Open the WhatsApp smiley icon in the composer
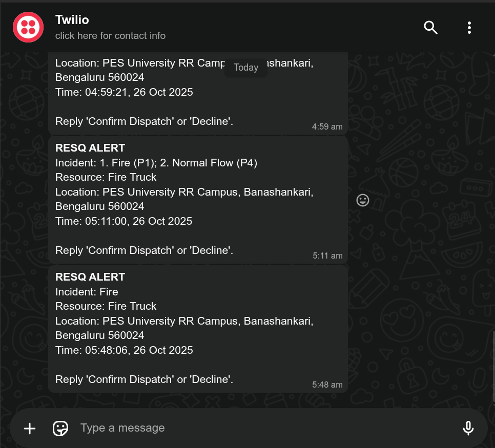The width and height of the screenshot is (495, 448). pos(60,428)
